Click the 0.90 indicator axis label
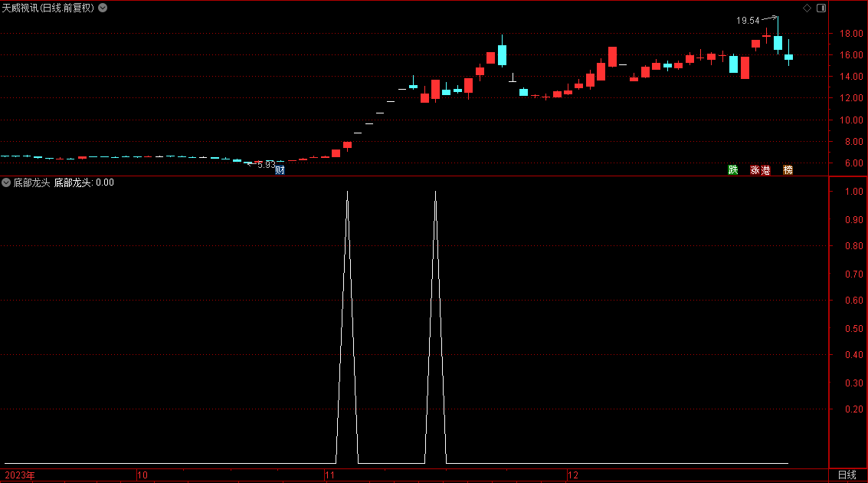Image resolution: width=868 pixels, height=483 pixels. [x=853, y=220]
